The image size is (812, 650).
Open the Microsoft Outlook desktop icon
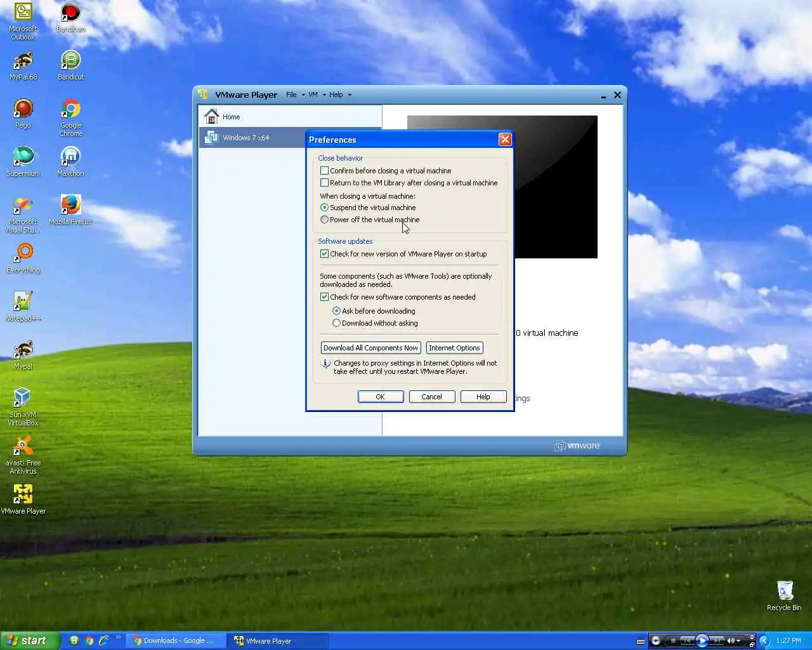pos(23,21)
